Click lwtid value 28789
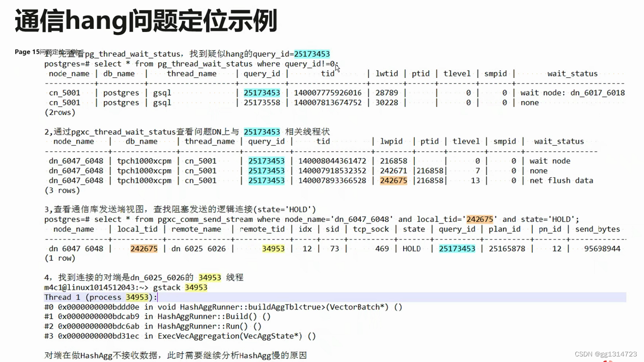The height and width of the screenshot is (362, 644). tap(386, 93)
